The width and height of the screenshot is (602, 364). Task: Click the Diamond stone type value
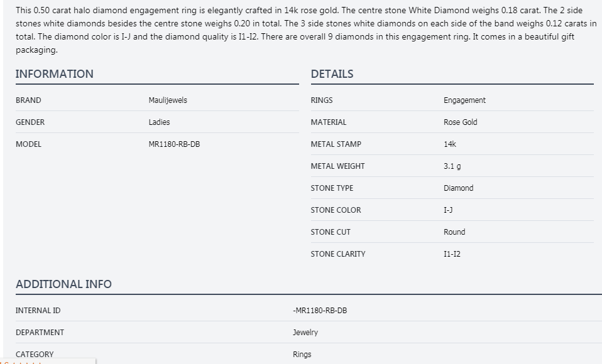pyautogui.click(x=458, y=188)
